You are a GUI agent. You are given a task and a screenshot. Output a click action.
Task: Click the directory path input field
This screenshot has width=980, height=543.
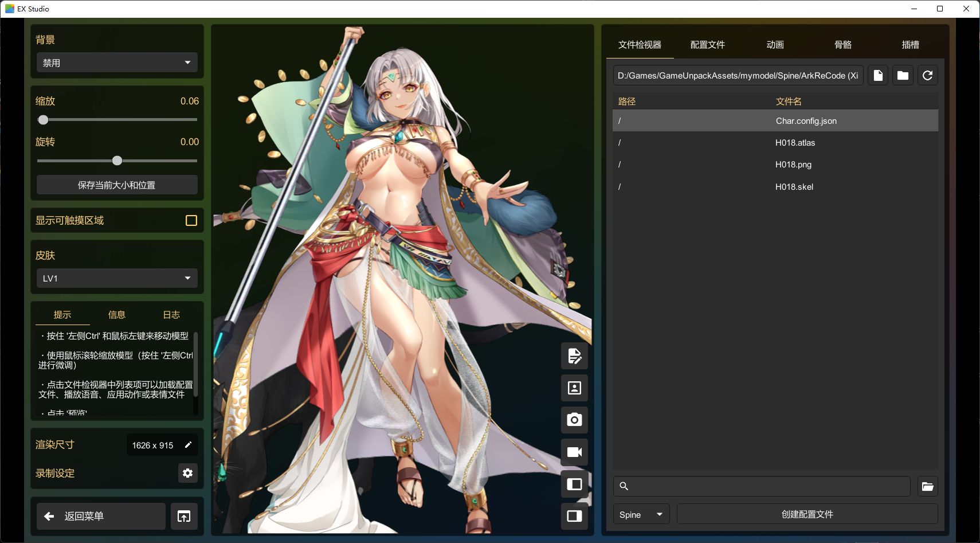click(x=738, y=75)
